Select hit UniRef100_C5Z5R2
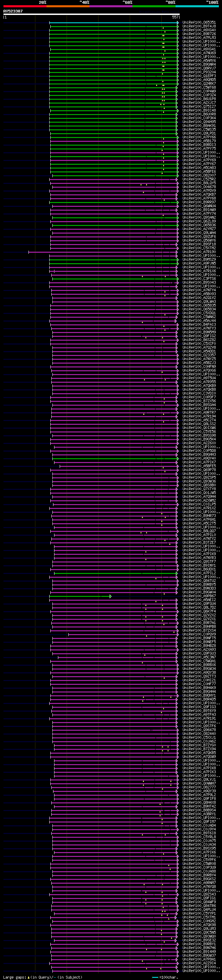The width and height of the screenshot is (222, 980). [199, 179]
